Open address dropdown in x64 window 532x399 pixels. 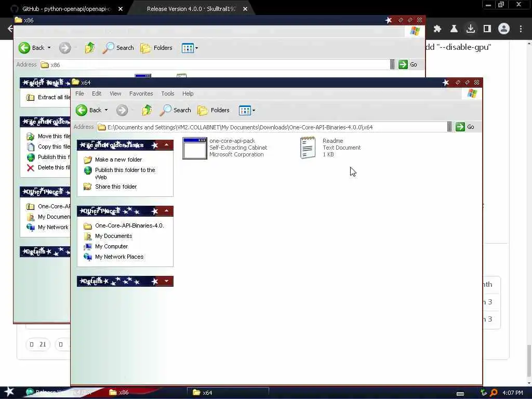click(449, 127)
